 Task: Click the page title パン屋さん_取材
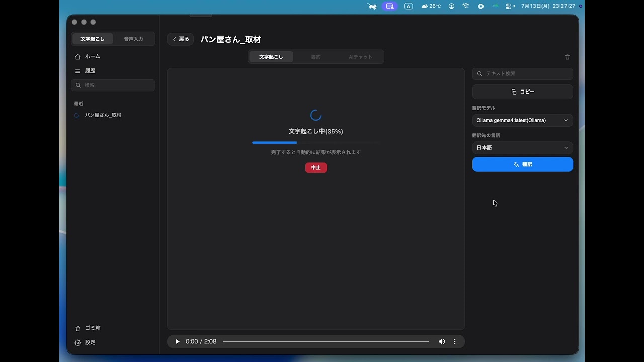230,40
